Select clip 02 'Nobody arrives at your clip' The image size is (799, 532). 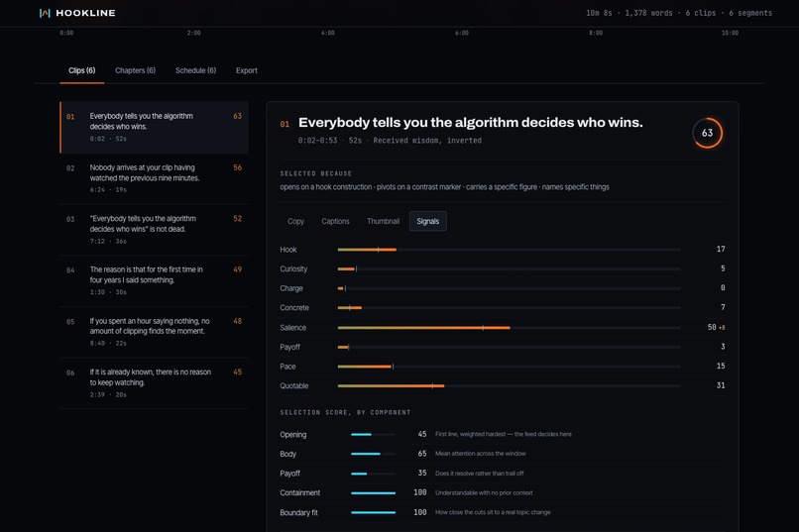154,178
